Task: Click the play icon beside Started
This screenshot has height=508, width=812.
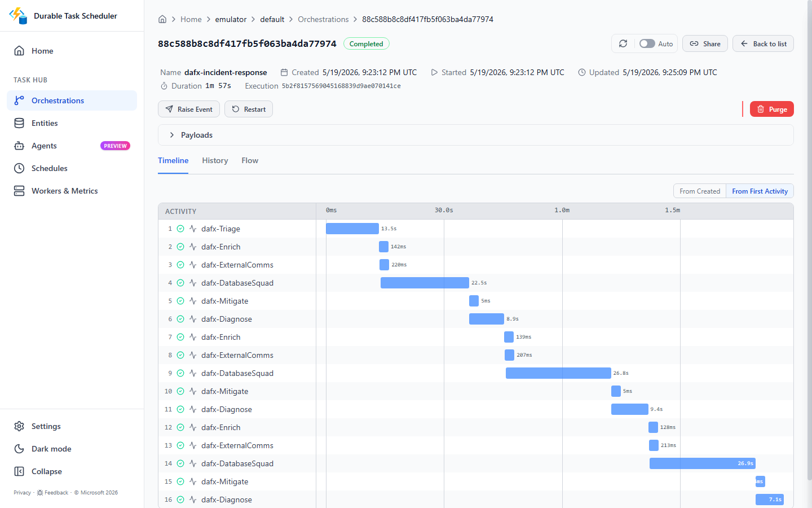Action: click(434, 72)
